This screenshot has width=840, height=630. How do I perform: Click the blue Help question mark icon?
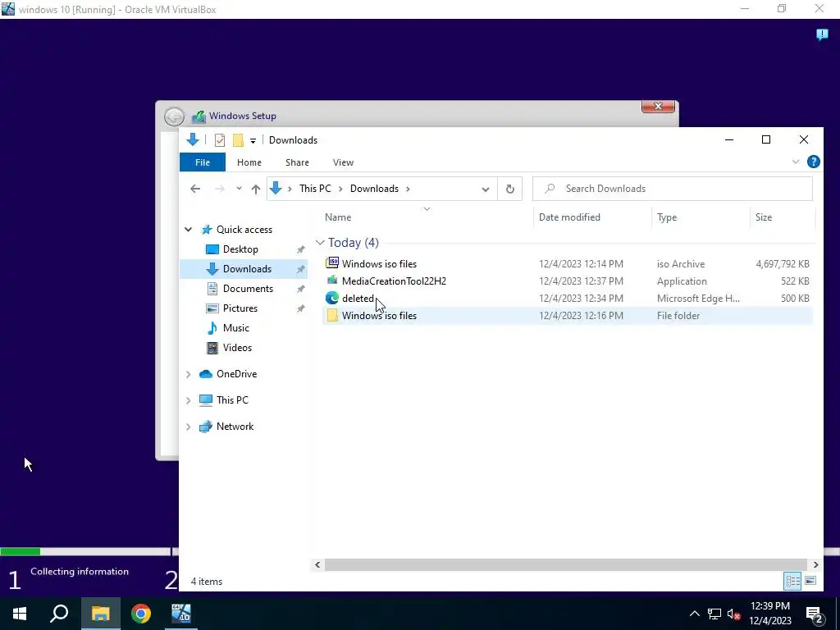(813, 162)
